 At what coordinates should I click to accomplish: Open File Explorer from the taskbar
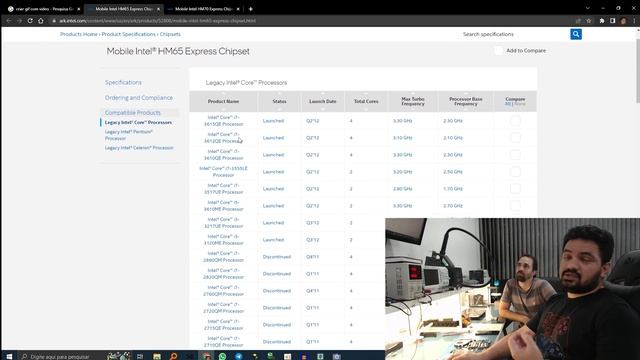click(157, 356)
